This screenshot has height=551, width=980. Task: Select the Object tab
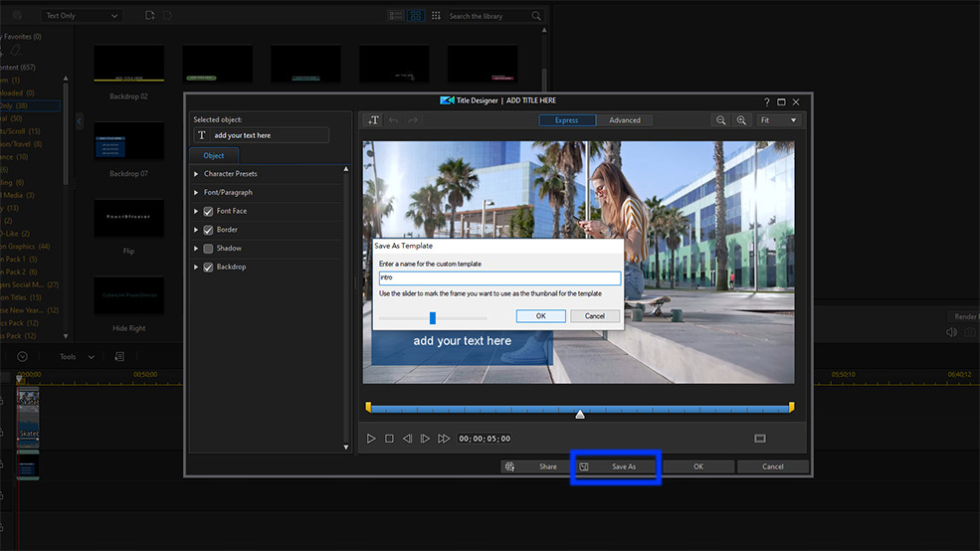pyautogui.click(x=214, y=155)
